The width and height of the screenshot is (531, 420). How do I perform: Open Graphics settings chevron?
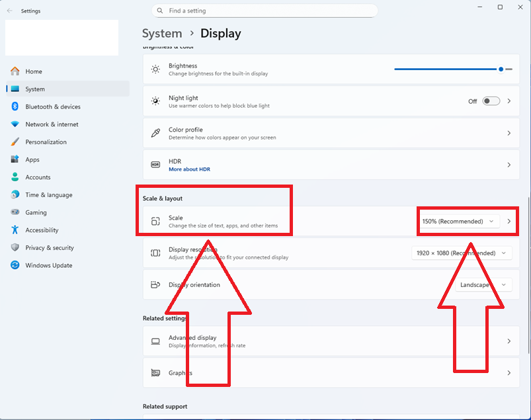click(509, 373)
